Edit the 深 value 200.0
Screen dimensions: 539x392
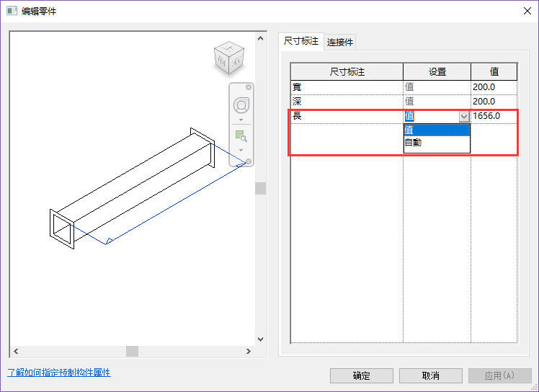click(x=494, y=102)
